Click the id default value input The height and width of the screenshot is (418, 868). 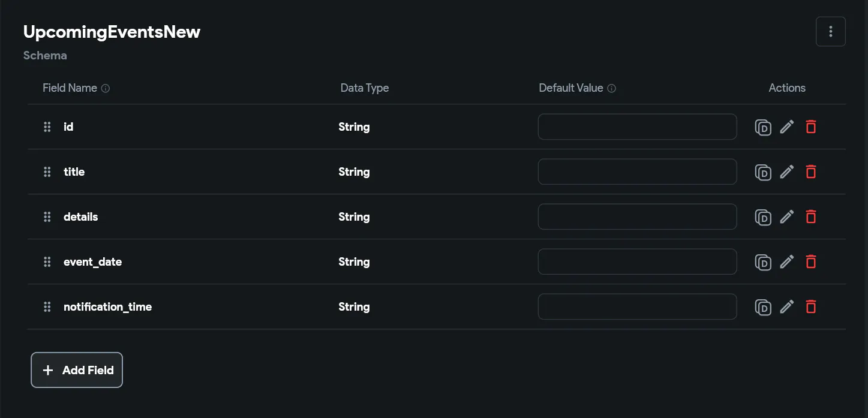coord(637,127)
